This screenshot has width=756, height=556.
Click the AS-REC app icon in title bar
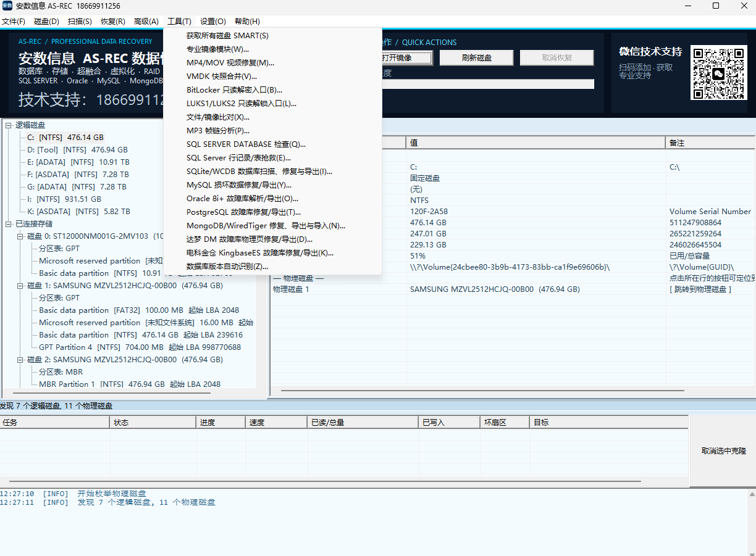[7, 6]
